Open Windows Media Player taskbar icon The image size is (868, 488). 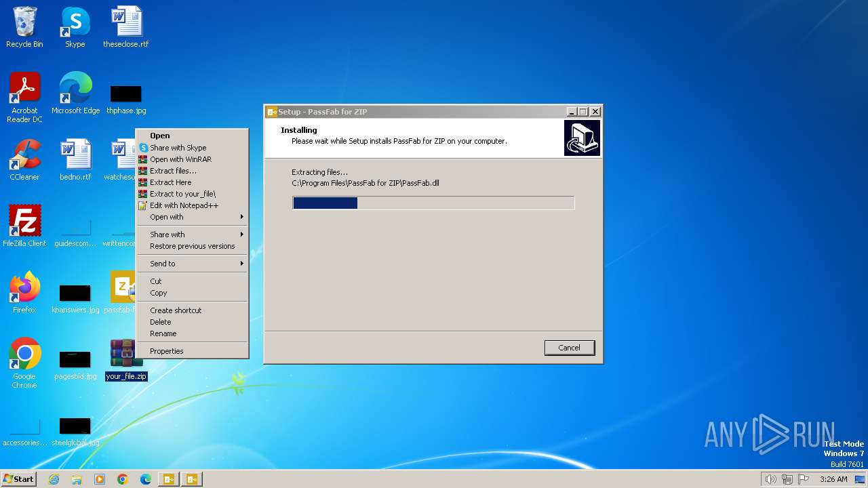[x=100, y=479]
